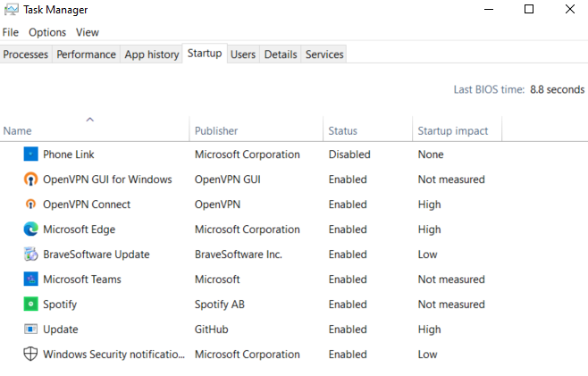Sort by the Name column header
Screen dimensions: 588x376
coord(18,131)
